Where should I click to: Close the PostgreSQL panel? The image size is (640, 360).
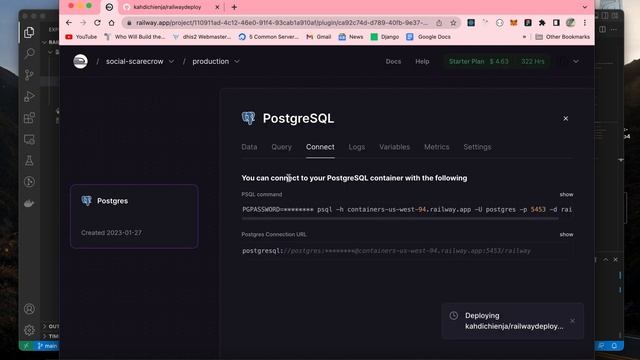pos(565,118)
